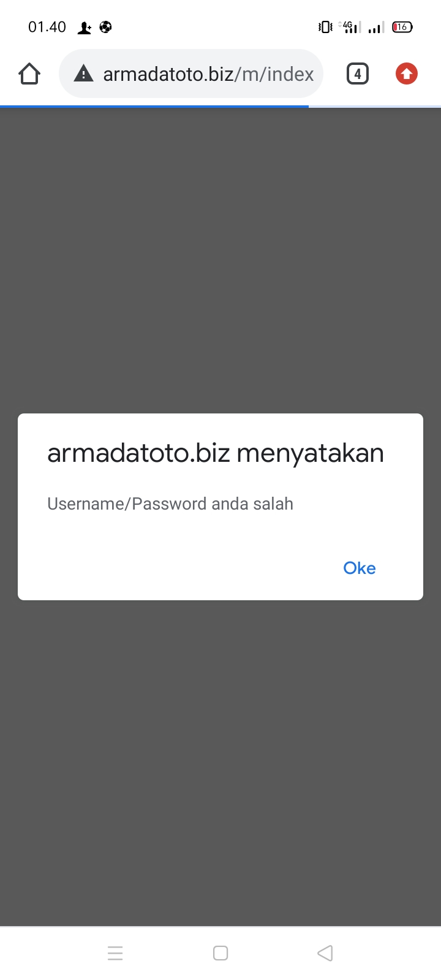Tap the clock showing 01.40
441x980 pixels.
[47, 27]
